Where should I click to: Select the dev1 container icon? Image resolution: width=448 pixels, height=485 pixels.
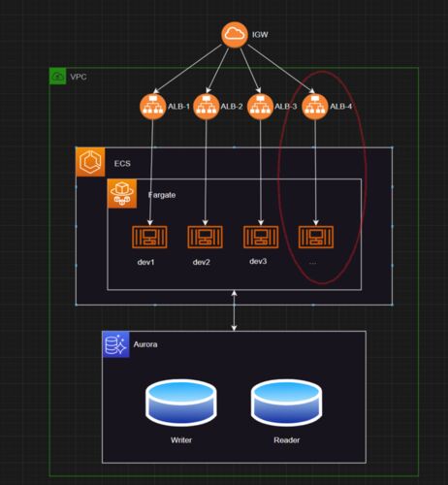tap(149, 237)
